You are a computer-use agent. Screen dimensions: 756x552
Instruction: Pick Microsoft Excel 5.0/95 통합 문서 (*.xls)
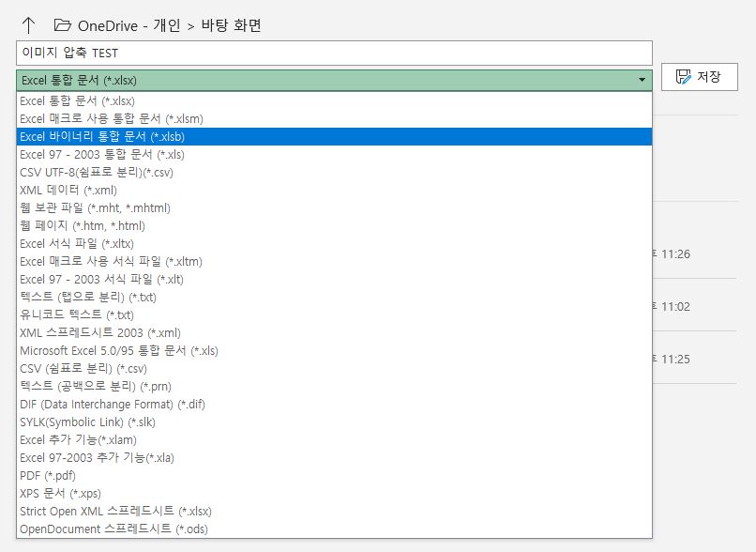pos(334,351)
